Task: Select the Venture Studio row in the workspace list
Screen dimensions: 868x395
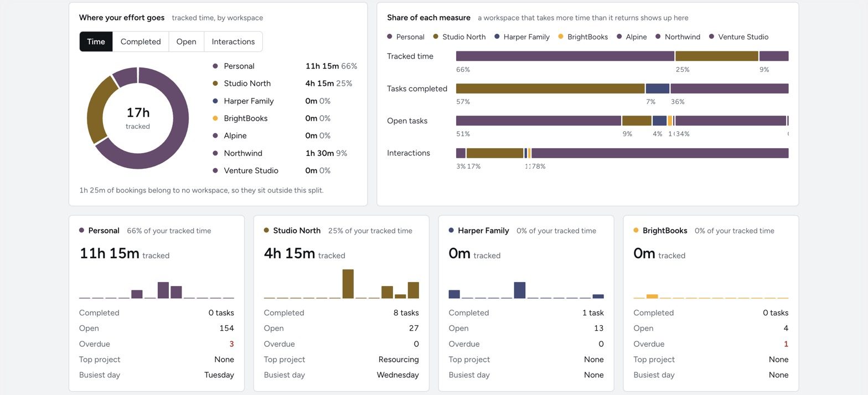Action: (x=285, y=170)
